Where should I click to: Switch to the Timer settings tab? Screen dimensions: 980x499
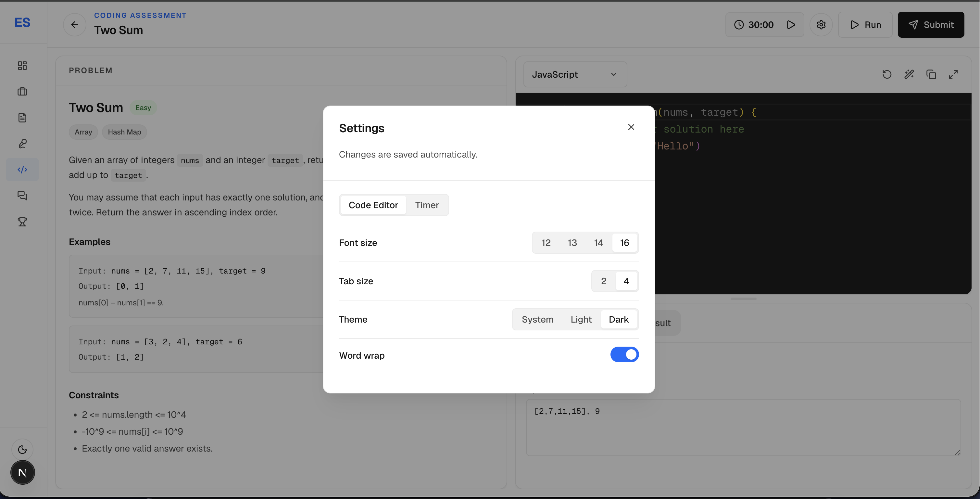(427, 205)
